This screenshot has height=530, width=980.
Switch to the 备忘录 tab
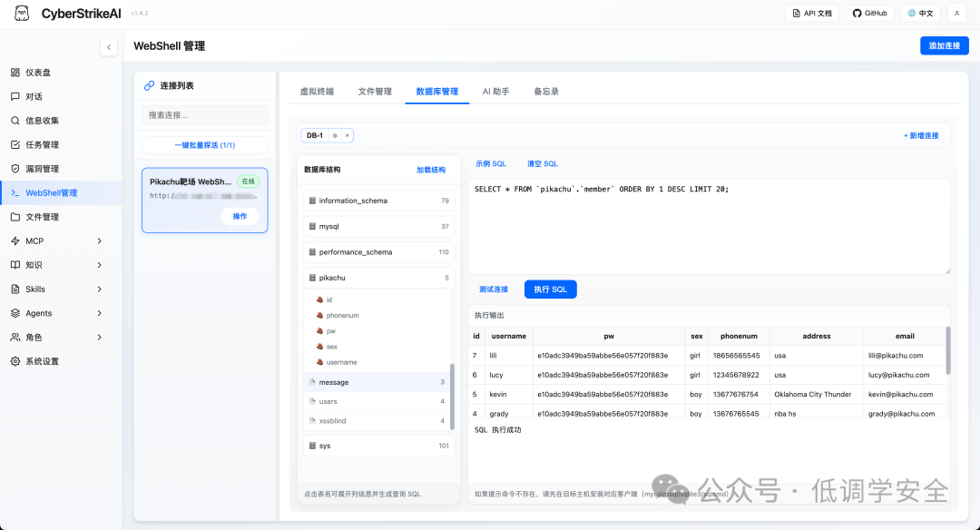coord(546,92)
